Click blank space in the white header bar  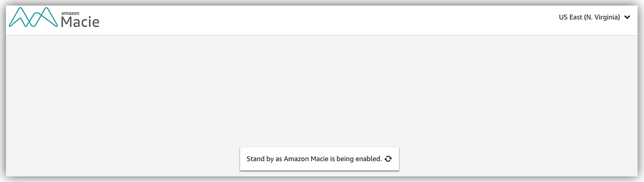tap(323, 20)
